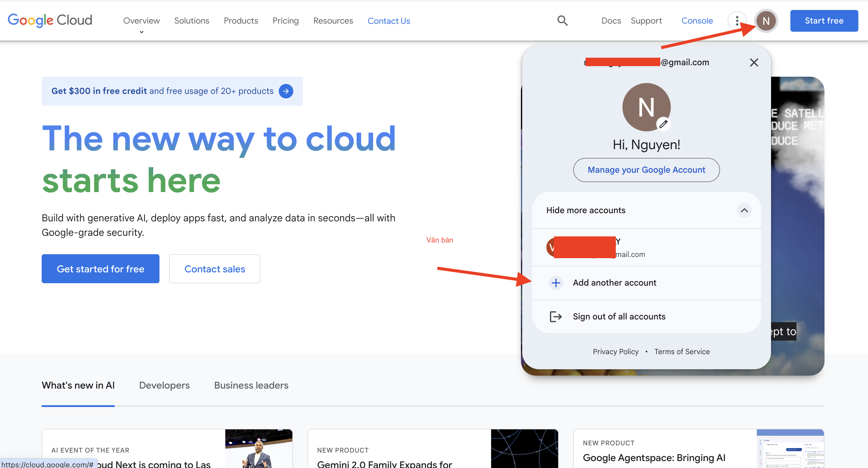Image resolution: width=868 pixels, height=468 pixels.
Task: Click the 'Hi, Nguyen!' greeting text
Action: click(x=646, y=145)
